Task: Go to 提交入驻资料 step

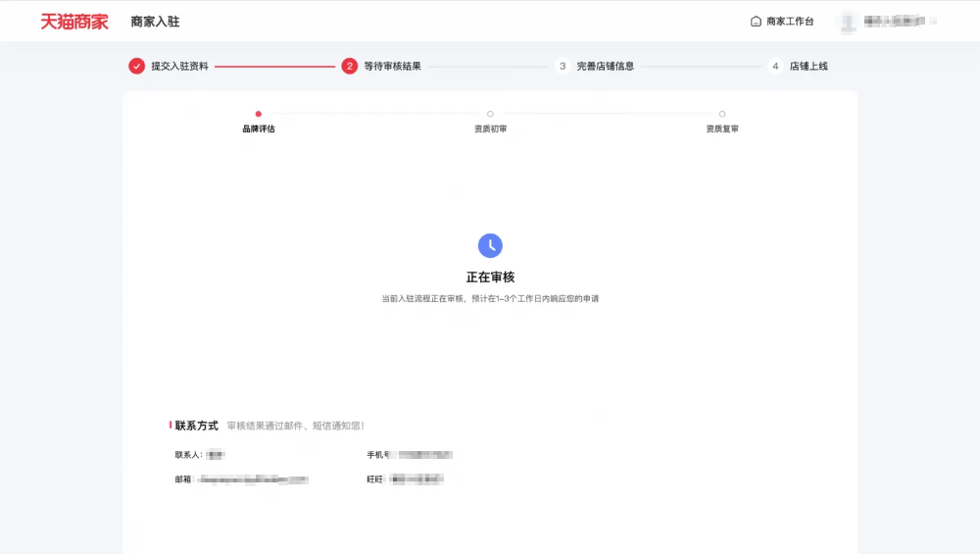Action: click(x=179, y=66)
